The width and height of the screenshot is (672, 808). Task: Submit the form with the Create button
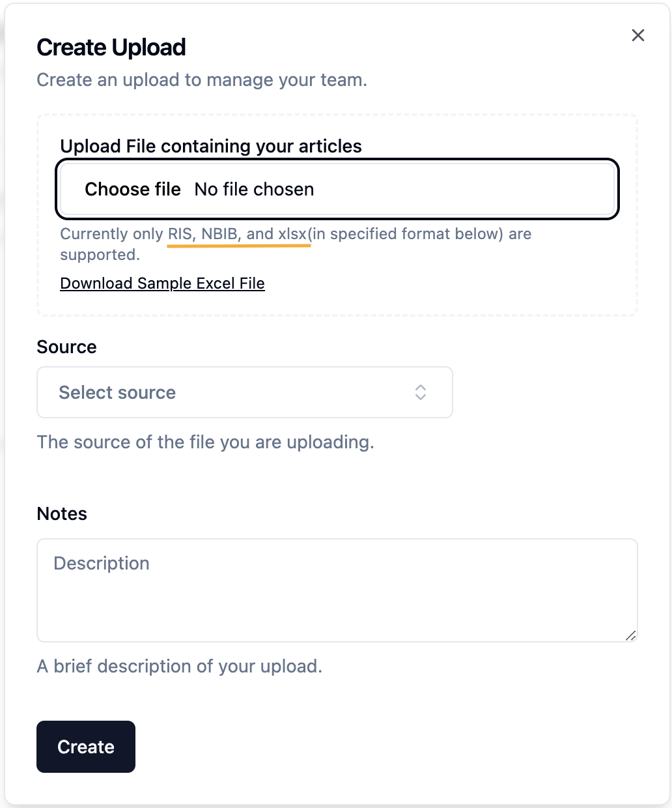tap(86, 747)
